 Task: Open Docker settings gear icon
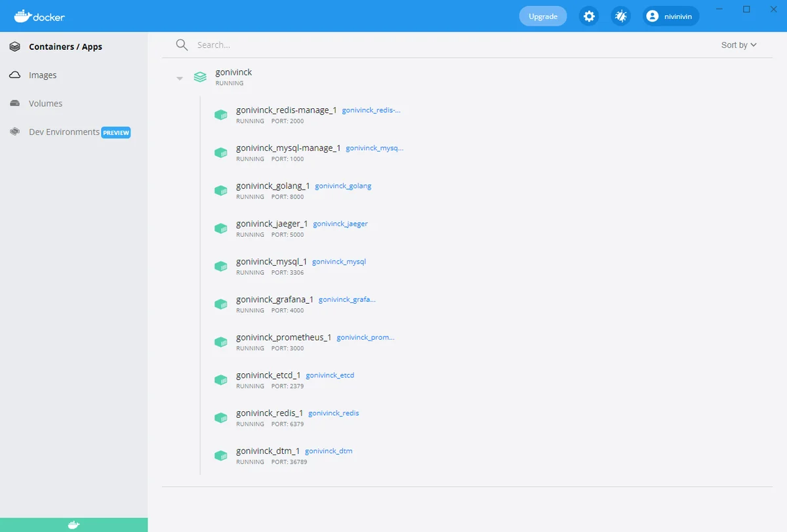click(x=589, y=16)
